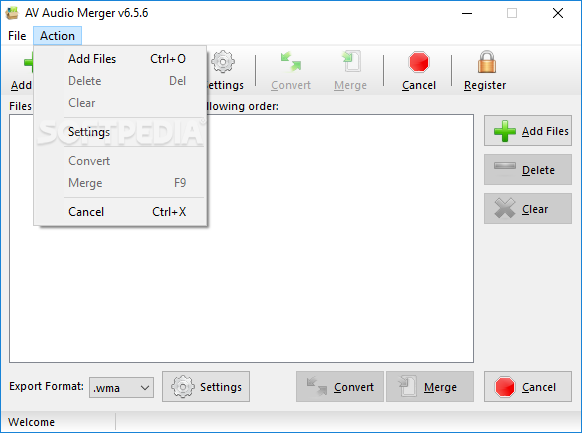
Task: Click the toolbar Add label
Action: pyautogui.click(x=21, y=85)
